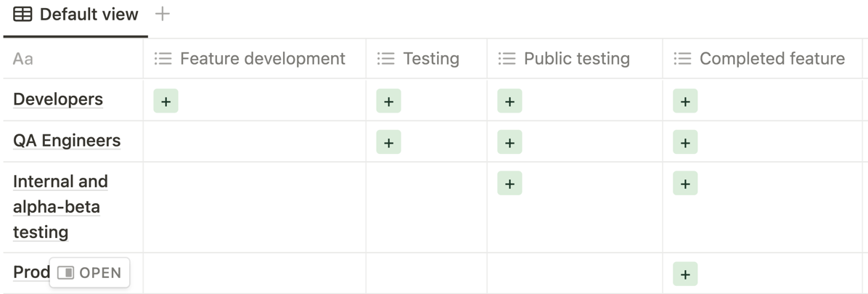The image size is (868, 294).
Task: Select the Default view tab
Action: pyautogui.click(x=76, y=15)
